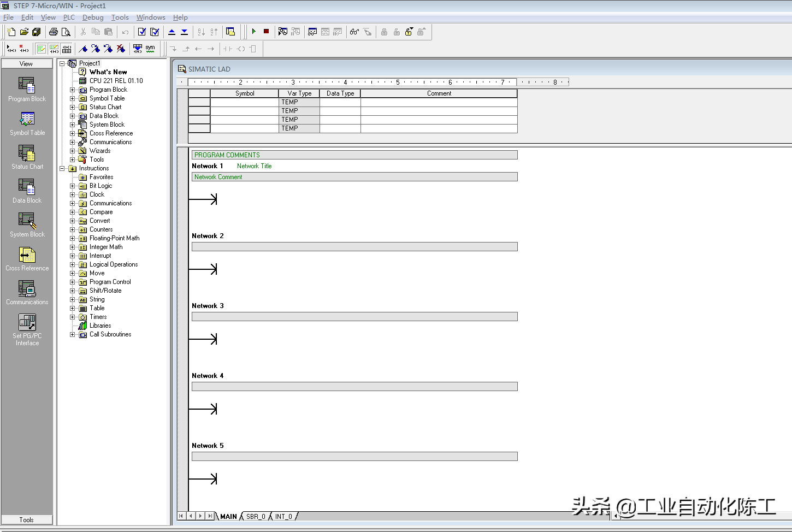Toggle the sym symbolic addressing button
The image size is (792, 532).
pyautogui.click(x=150, y=49)
